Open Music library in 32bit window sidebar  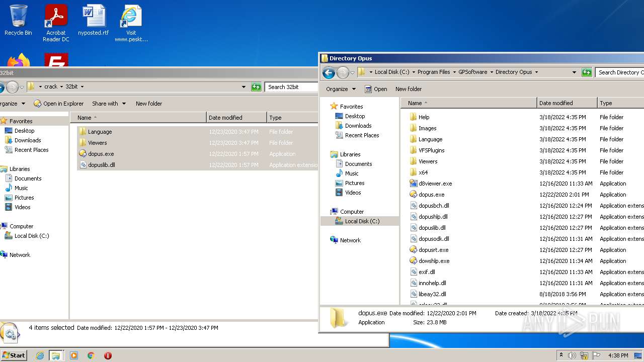click(21, 188)
